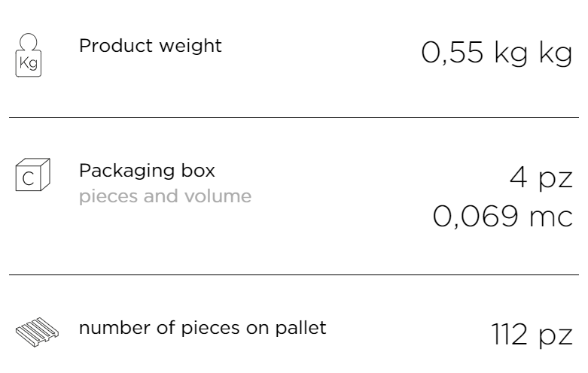Click the '4 pz' quantity value
This screenshot has height=373, width=588.
pos(541,177)
